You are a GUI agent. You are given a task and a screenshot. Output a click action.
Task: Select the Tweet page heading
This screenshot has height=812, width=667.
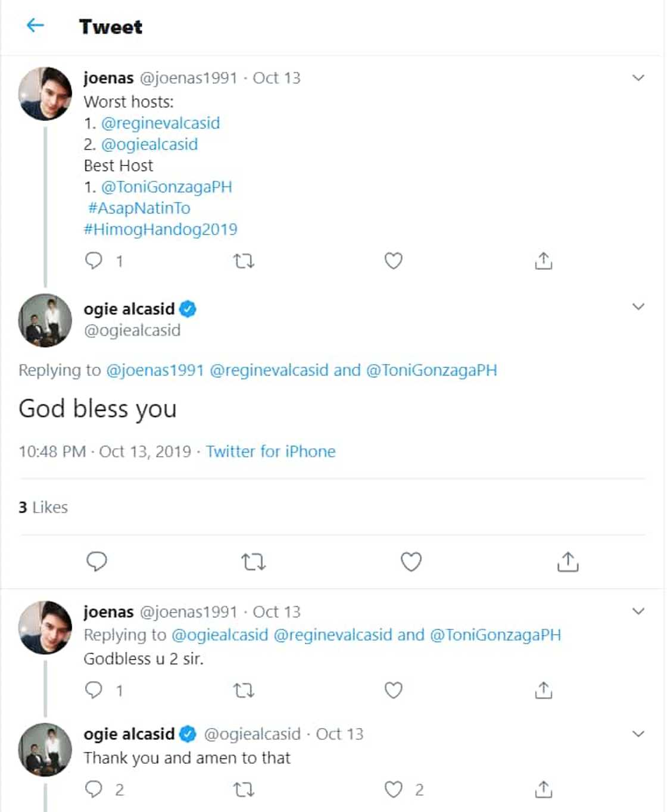pos(110,27)
